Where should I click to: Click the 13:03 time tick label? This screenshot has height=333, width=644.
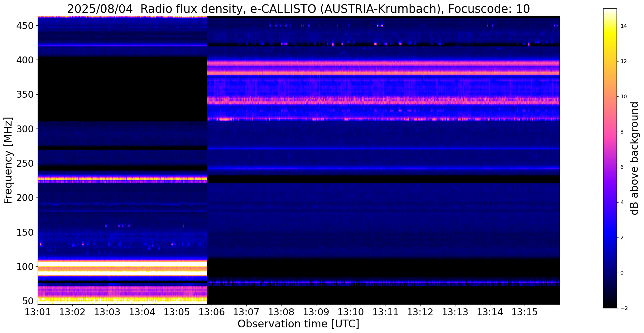point(108,312)
